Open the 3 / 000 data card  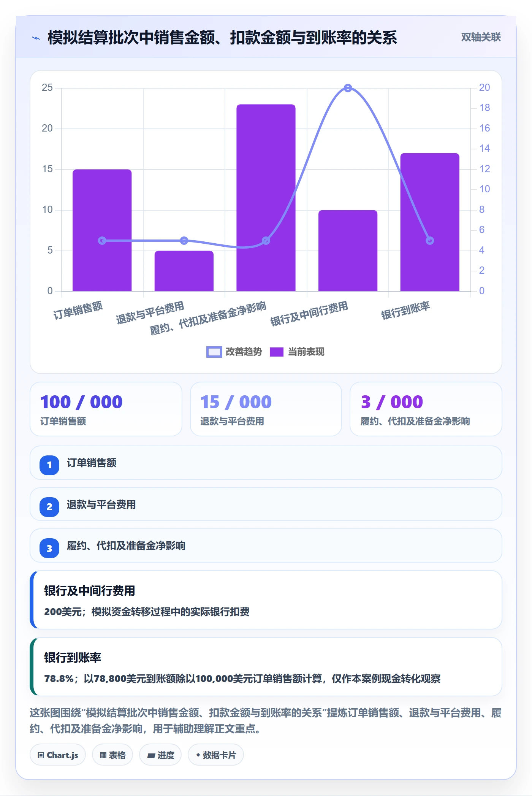426,409
